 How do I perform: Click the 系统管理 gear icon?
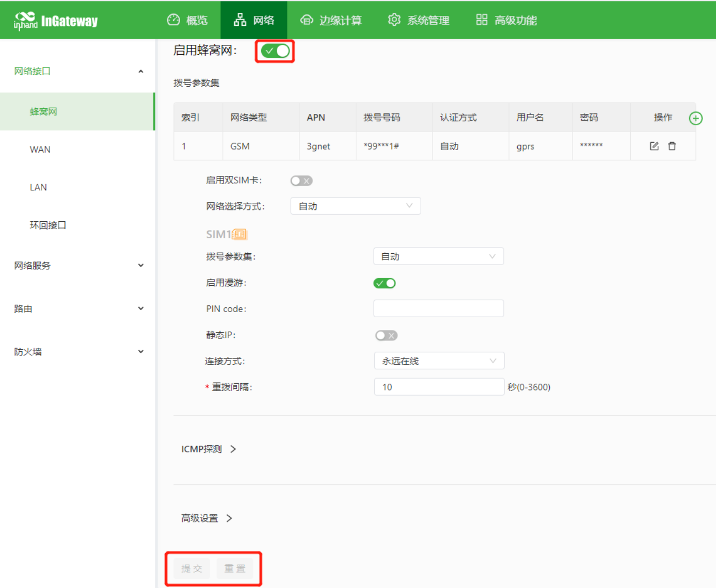pyautogui.click(x=394, y=20)
